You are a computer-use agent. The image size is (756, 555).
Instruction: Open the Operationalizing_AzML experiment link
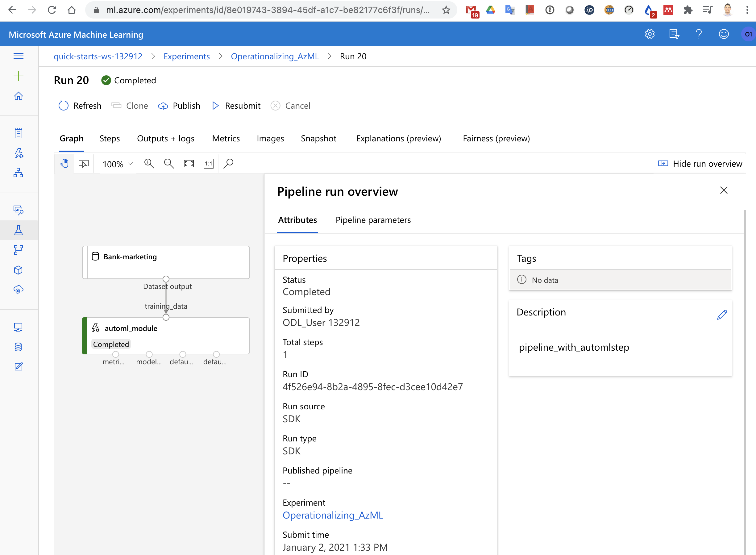333,515
